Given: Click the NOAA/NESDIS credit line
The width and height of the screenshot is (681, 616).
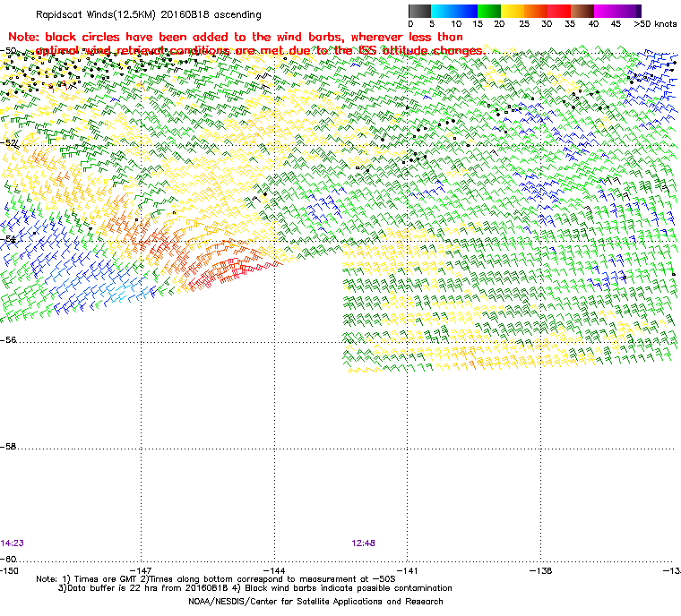Looking at the screenshot, I should coord(315,602).
